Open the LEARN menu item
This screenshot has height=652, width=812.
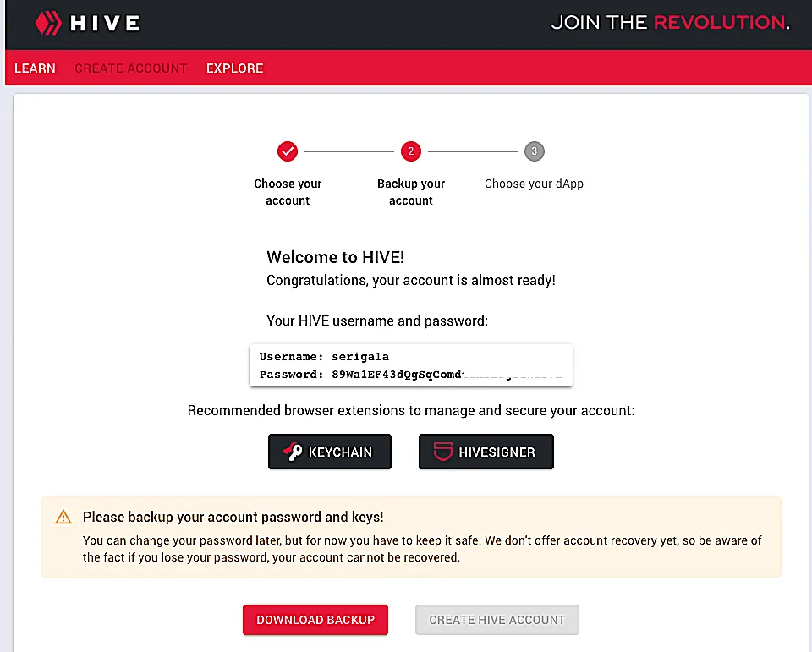pos(35,68)
